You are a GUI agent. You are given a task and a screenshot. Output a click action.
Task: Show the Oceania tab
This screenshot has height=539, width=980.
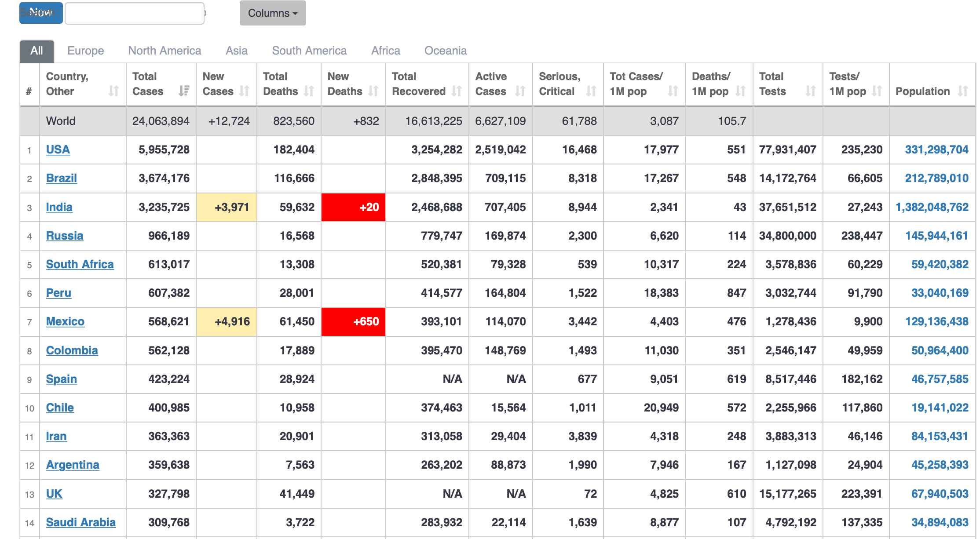(445, 51)
